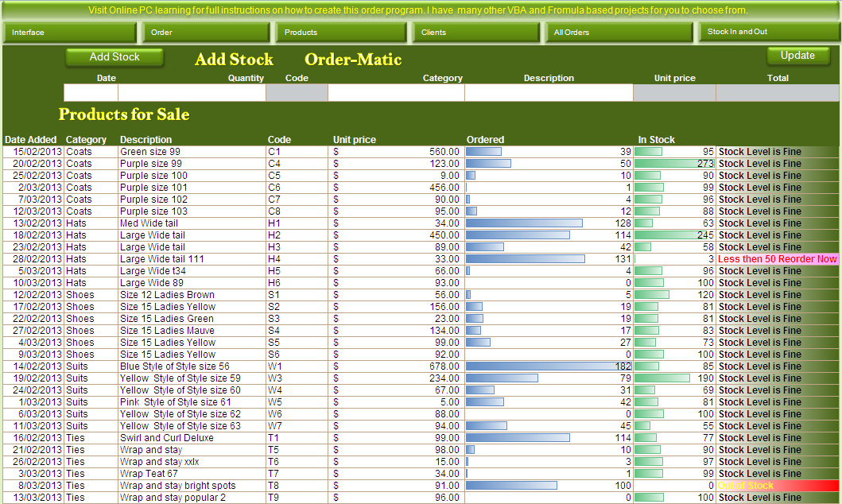The height and width of the screenshot is (504, 842).
Task: Click the Date entry field
Action: click(91, 93)
